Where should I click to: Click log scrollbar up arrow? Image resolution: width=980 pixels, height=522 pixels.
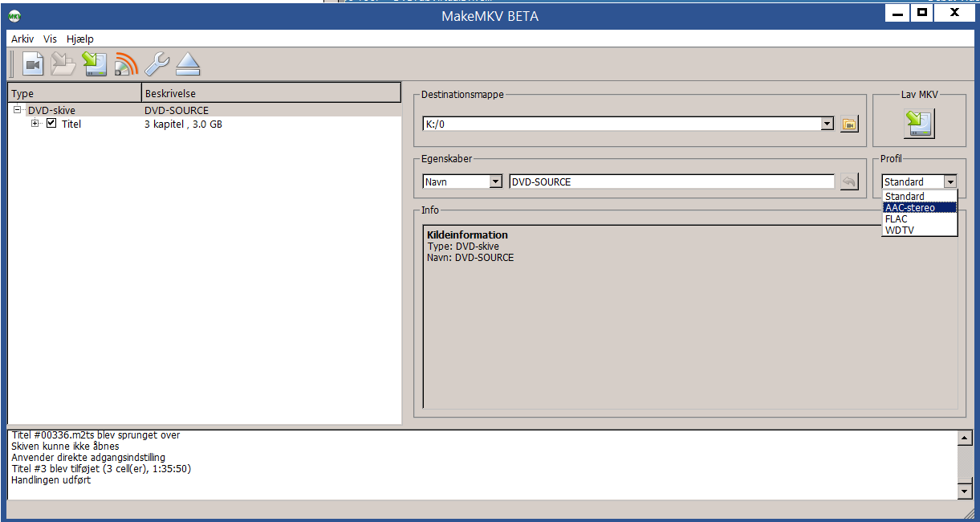[x=966, y=438]
